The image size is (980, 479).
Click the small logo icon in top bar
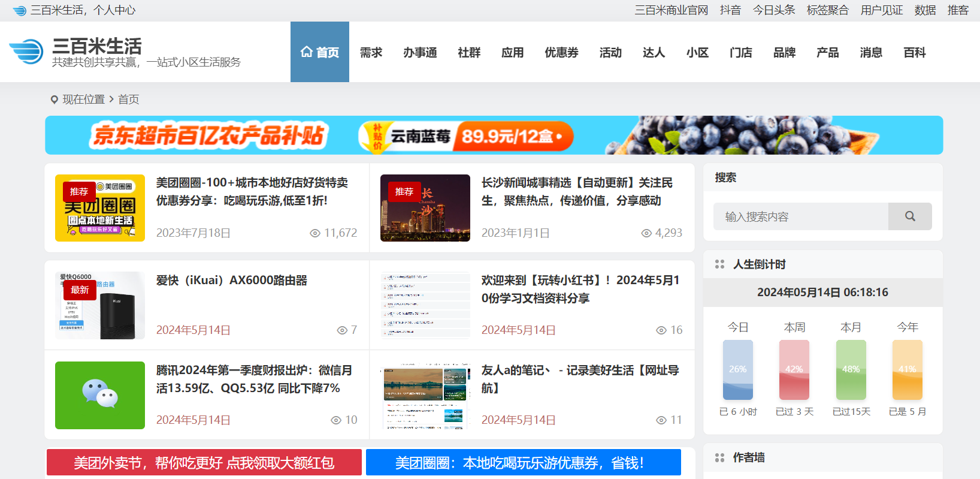coord(20,10)
